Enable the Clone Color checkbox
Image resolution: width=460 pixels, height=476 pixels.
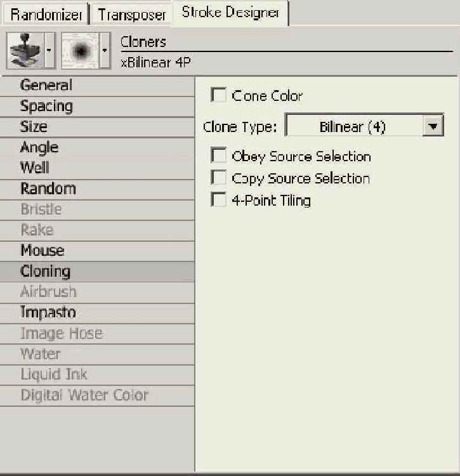[218, 95]
